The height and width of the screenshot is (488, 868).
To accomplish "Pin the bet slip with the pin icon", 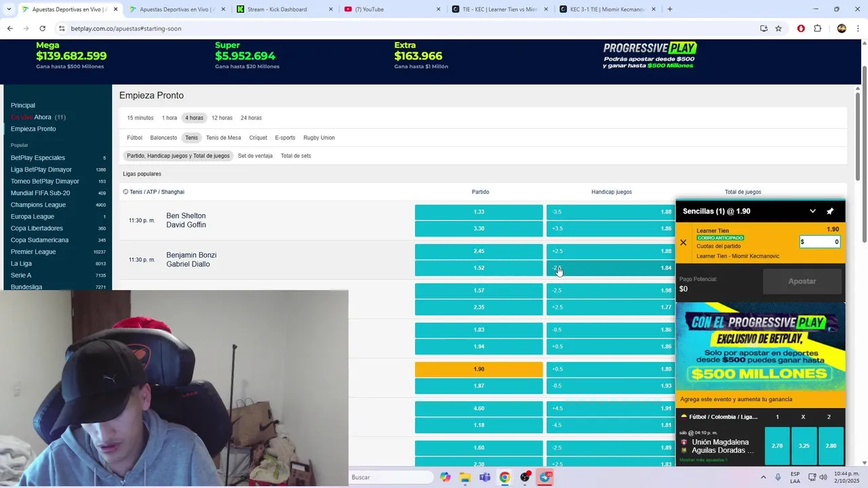I will (x=830, y=211).
